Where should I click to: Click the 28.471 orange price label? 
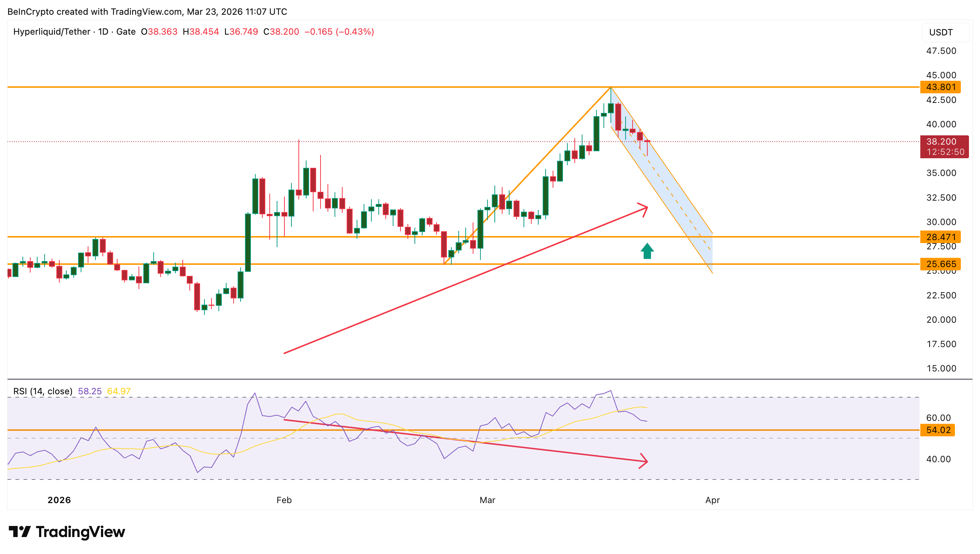pos(940,237)
